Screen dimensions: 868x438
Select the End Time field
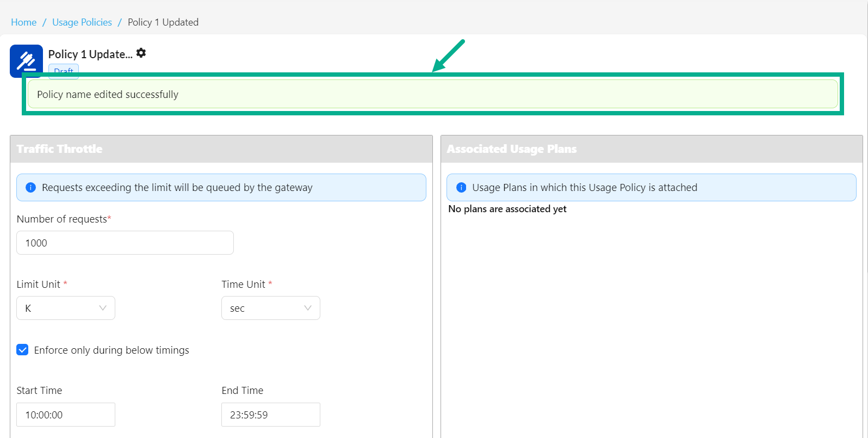[x=270, y=415]
